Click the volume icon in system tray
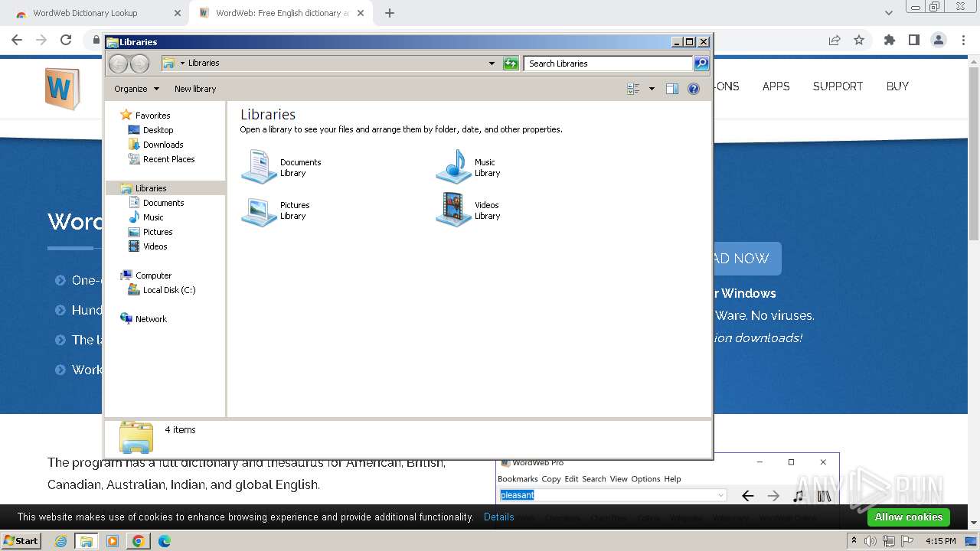 click(871, 541)
